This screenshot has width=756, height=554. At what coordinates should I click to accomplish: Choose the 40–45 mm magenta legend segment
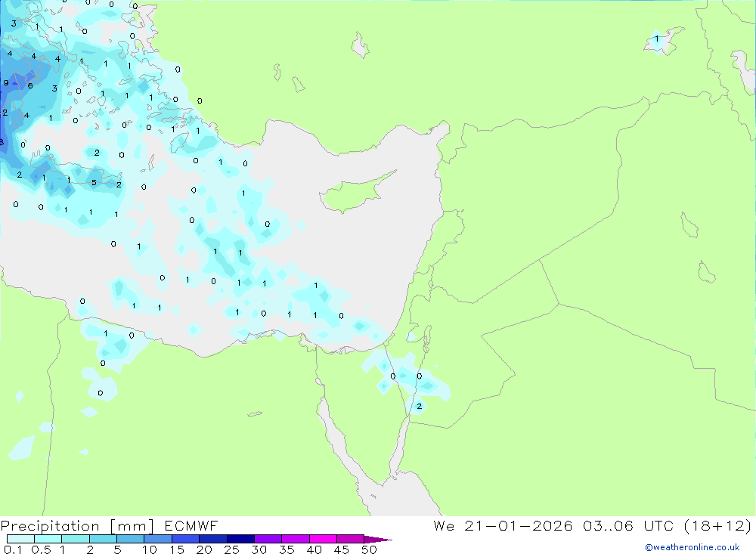tap(323, 539)
